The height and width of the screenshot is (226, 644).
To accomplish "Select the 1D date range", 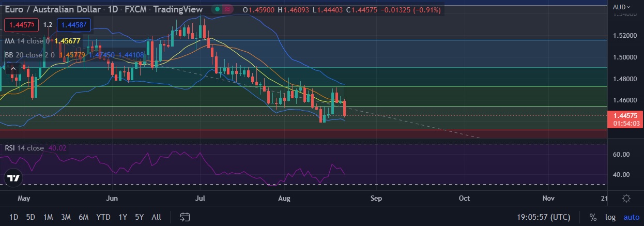I will click(x=14, y=217).
